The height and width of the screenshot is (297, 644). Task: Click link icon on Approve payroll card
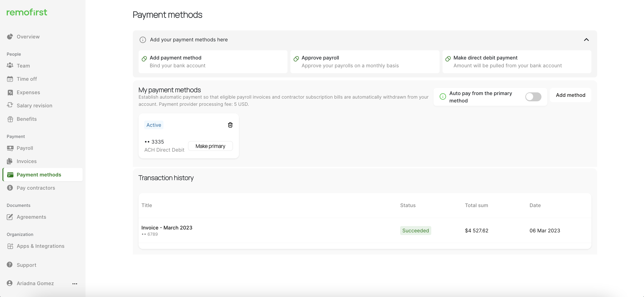(296, 59)
